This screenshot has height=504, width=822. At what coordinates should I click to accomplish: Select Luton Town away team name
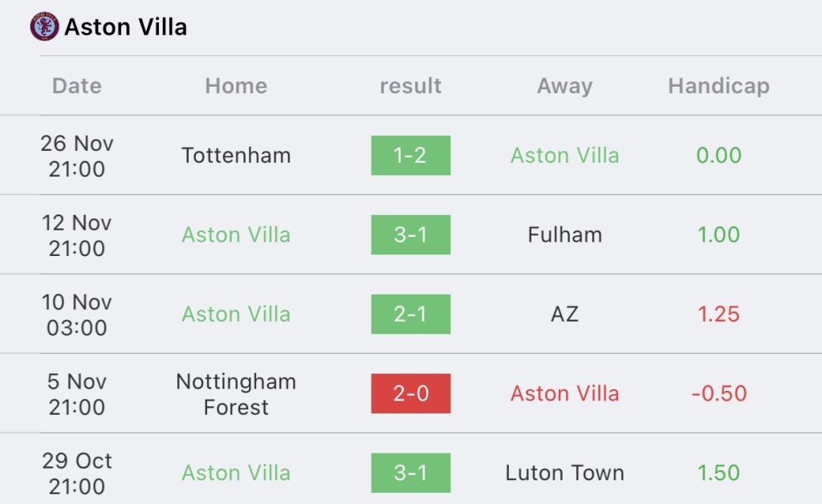point(564,473)
